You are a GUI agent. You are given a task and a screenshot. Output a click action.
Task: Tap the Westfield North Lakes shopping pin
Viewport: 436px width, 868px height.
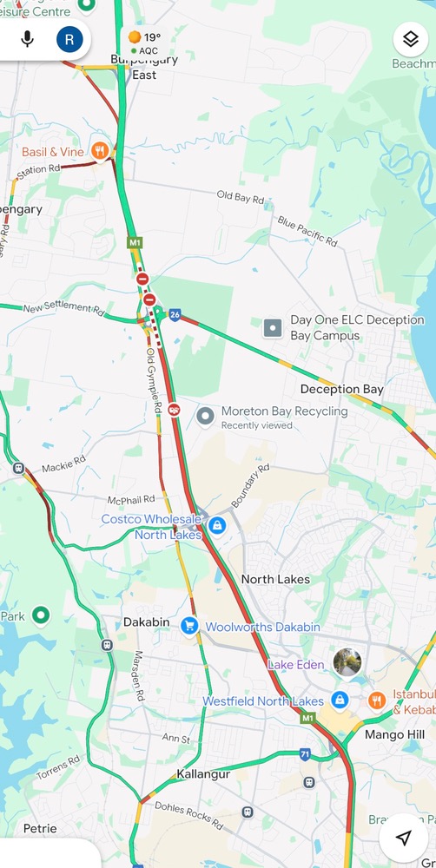[x=340, y=700]
